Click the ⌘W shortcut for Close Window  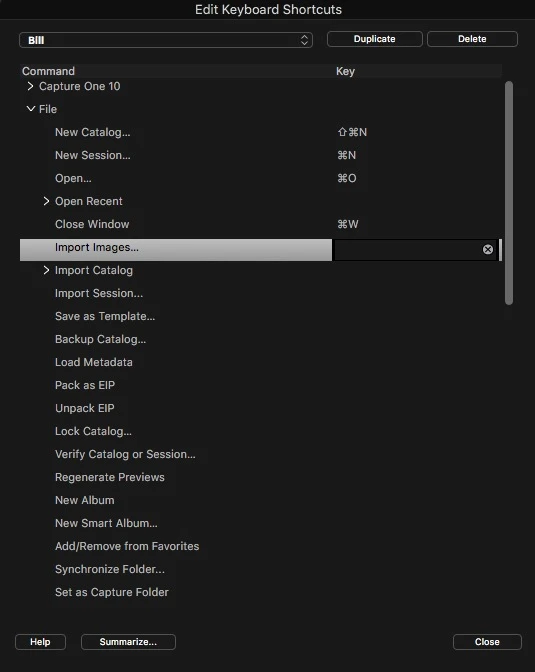tap(348, 224)
